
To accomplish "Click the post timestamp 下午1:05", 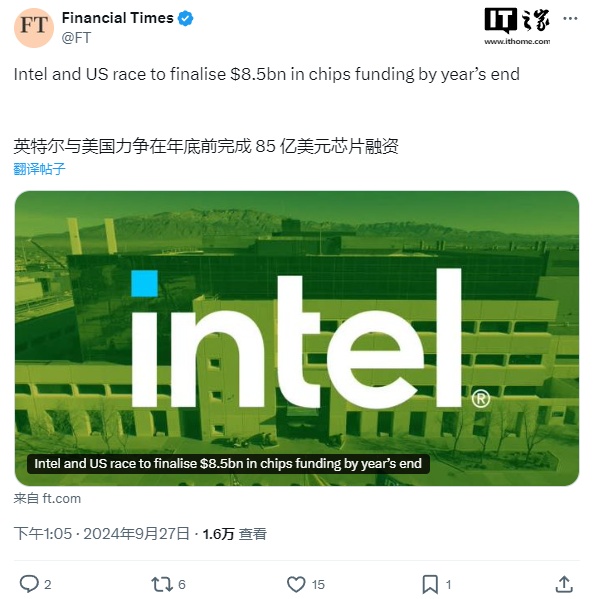I will tap(43, 533).
